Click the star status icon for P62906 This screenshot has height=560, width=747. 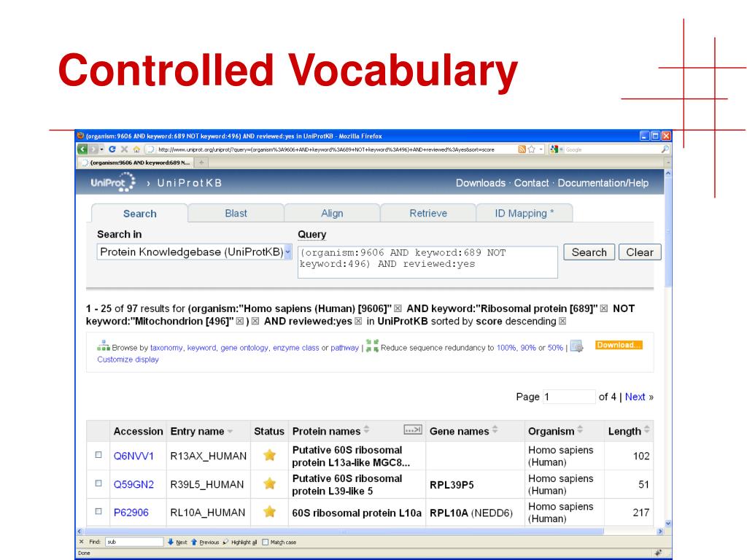tap(270, 512)
